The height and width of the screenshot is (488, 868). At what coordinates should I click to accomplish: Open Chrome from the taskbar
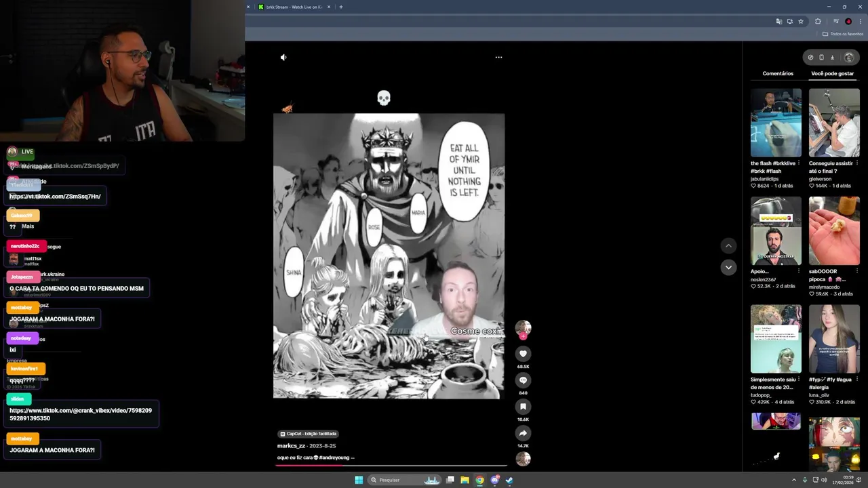(x=479, y=480)
